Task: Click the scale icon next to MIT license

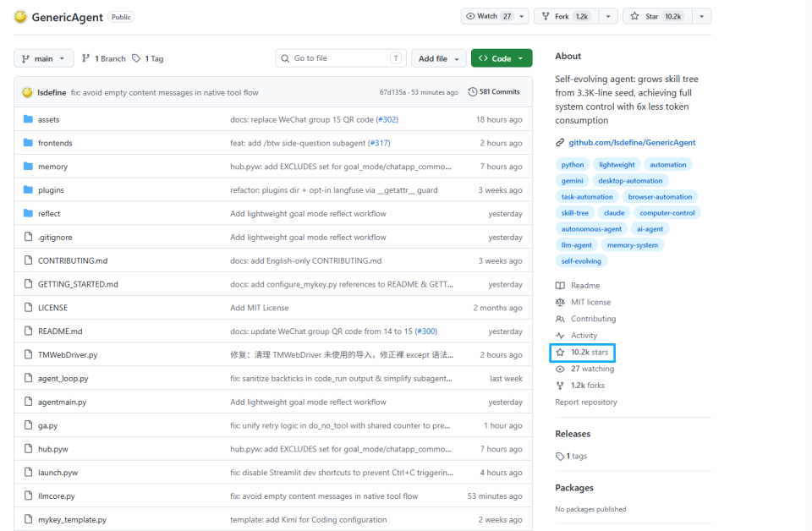Action: (x=560, y=302)
